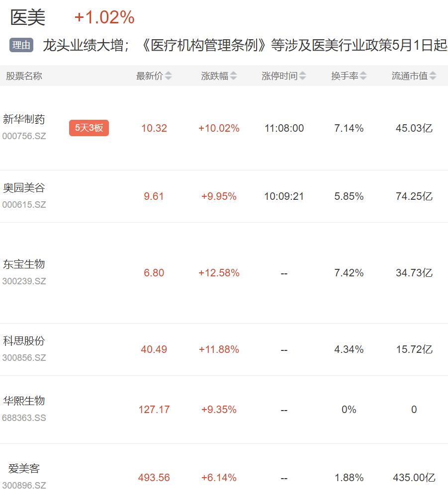Sort by 最新价 column arrows
This screenshot has width=448, height=502.
tap(168, 76)
